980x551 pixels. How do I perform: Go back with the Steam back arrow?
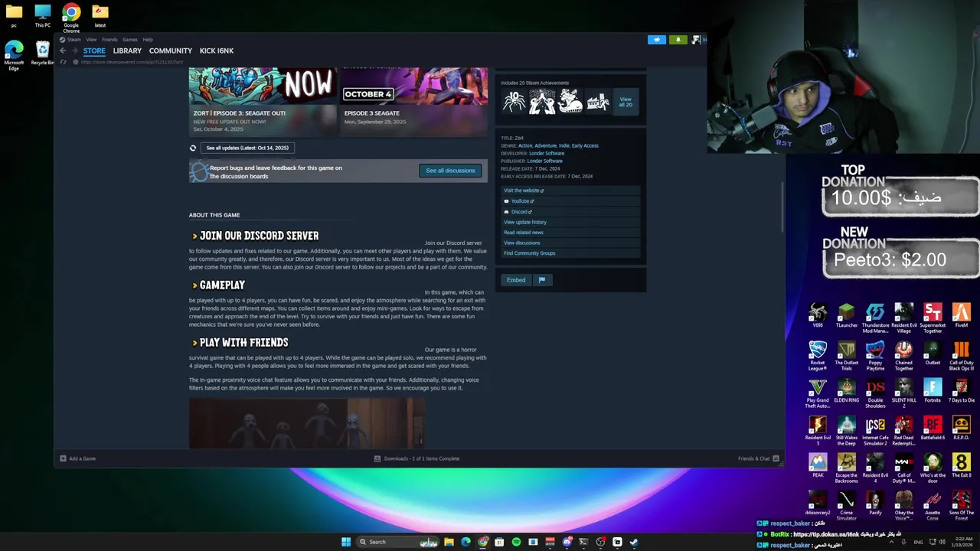(63, 51)
